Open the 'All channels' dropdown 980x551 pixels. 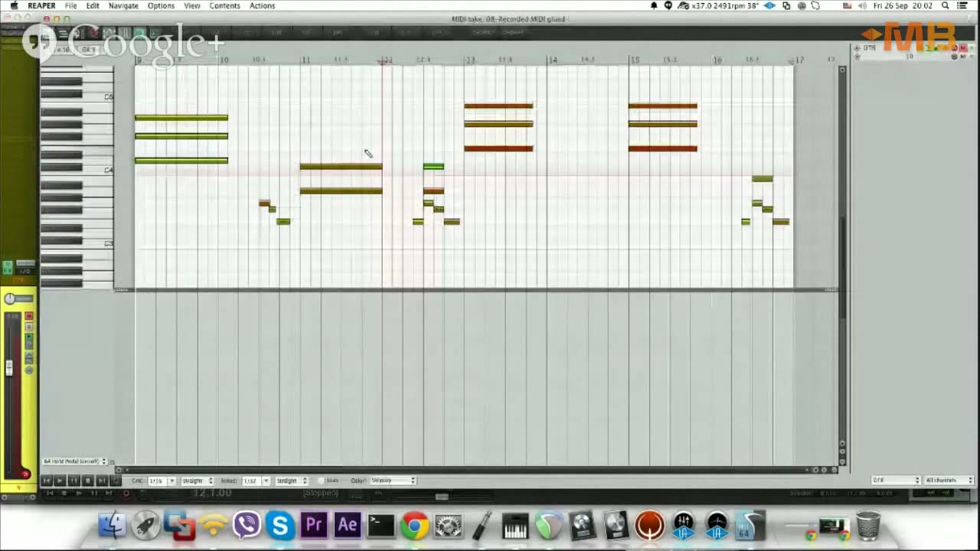(x=949, y=481)
